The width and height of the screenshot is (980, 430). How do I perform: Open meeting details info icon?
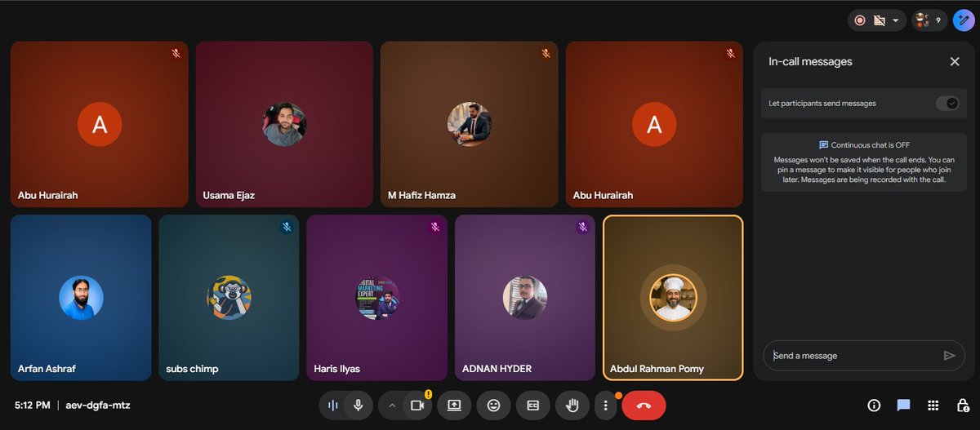pos(874,405)
